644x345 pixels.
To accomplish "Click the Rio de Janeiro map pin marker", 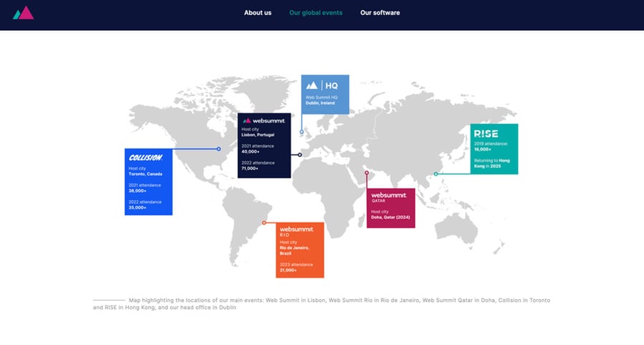I will tap(264, 223).
